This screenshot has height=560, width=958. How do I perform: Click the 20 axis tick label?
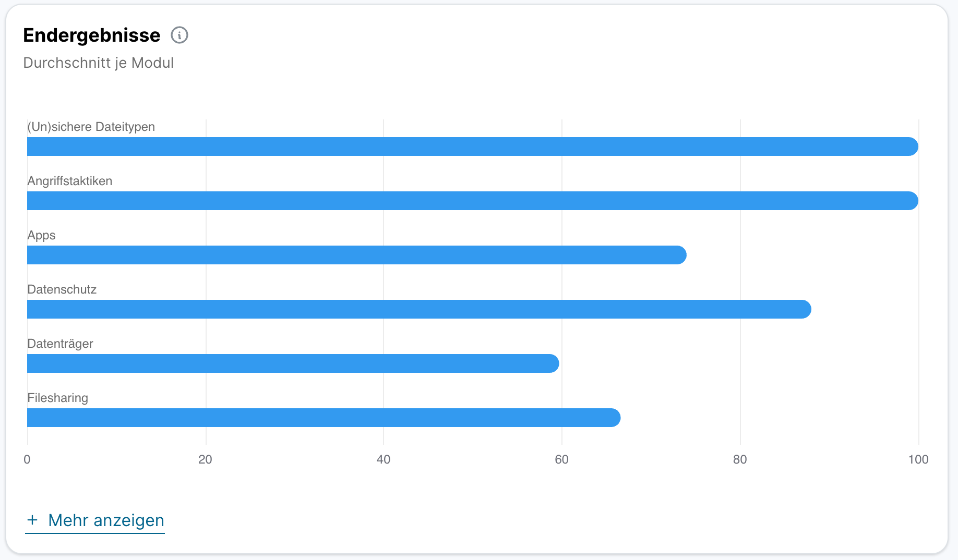(205, 459)
